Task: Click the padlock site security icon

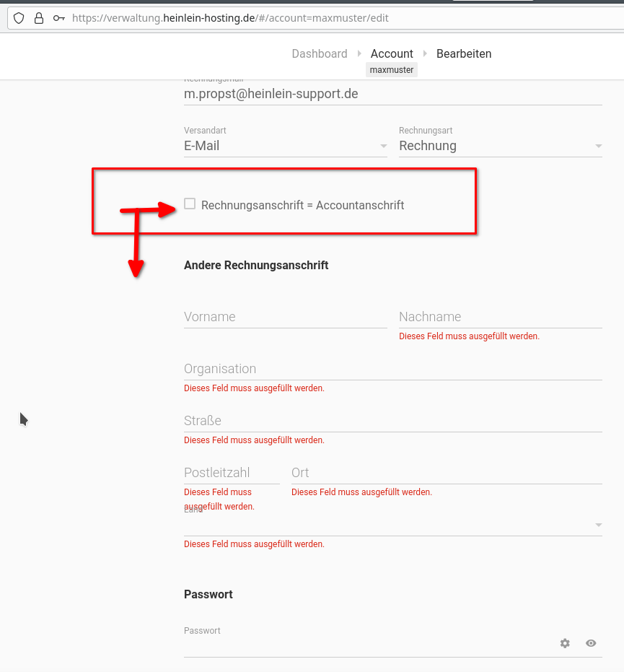Action: [39, 18]
